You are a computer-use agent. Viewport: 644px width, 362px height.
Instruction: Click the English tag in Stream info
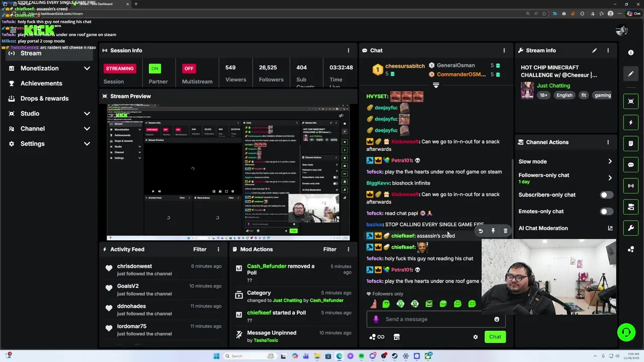tap(565, 96)
